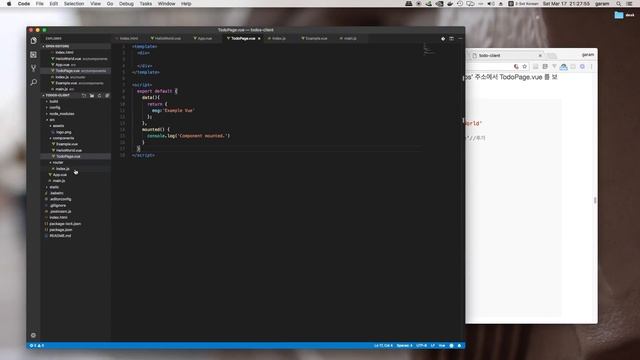Open the Apple menu
The width and height of the screenshot is (640, 360).
[x=9, y=4]
